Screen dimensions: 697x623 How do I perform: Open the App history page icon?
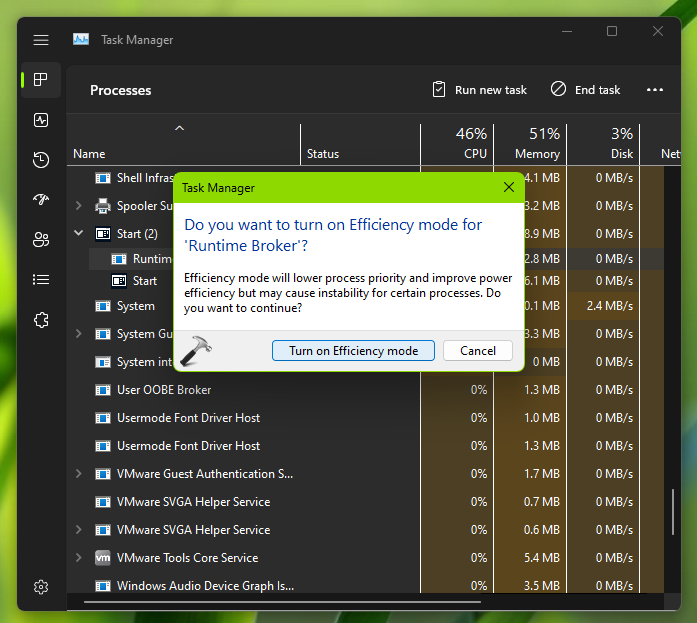click(41, 160)
